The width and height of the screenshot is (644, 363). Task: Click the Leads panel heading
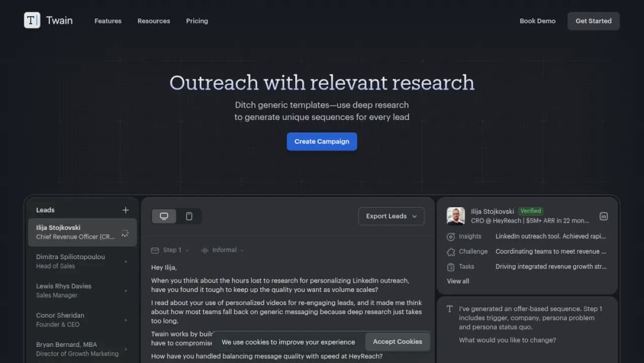click(45, 210)
